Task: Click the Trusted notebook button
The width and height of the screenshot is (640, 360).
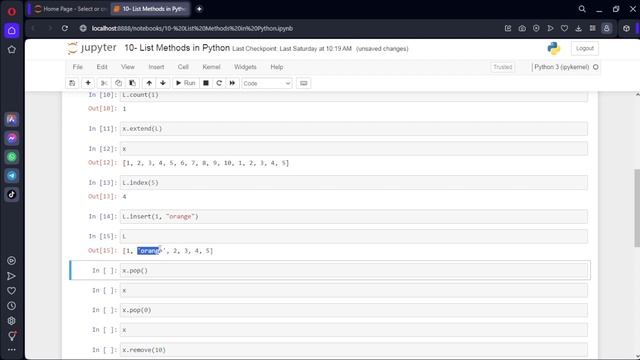Action: click(x=502, y=67)
